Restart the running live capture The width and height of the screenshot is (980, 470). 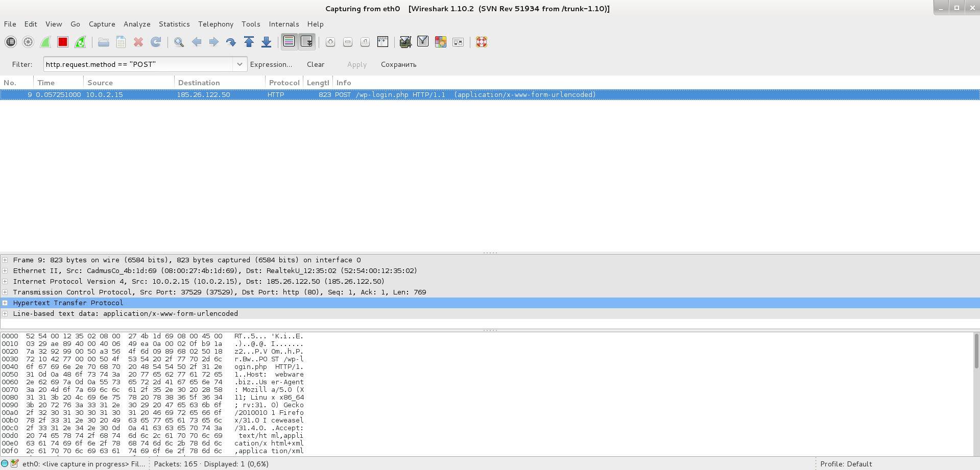pyautogui.click(x=80, y=42)
